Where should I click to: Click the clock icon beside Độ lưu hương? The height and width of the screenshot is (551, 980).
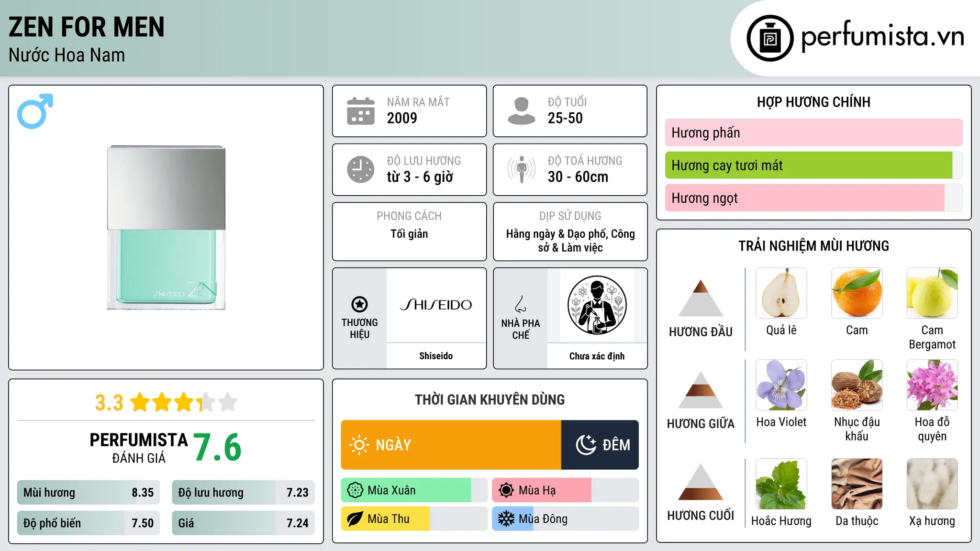coord(361,169)
